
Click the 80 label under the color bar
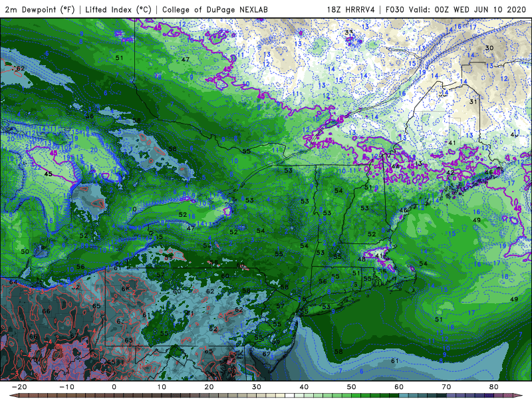494,387
